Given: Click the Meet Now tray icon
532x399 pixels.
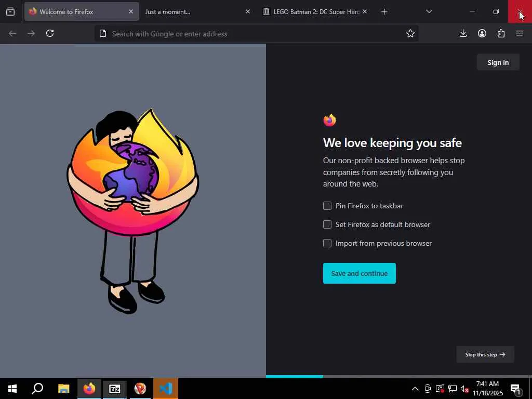Looking at the screenshot, I should click(x=428, y=389).
